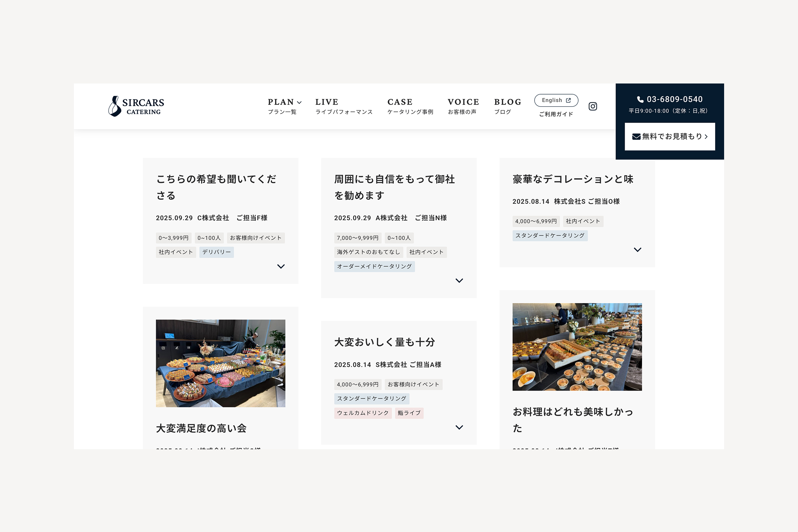Click the phone icon beside 03-6809-0540
The width and height of the screenshot is (798, 532).
[640, 99]
